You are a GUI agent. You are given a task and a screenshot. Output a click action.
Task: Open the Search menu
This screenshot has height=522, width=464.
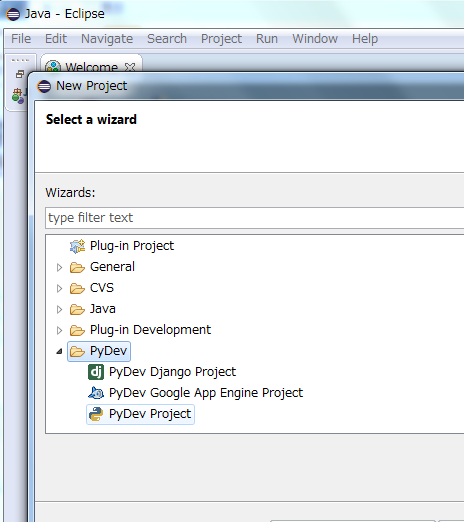(167, 39)
